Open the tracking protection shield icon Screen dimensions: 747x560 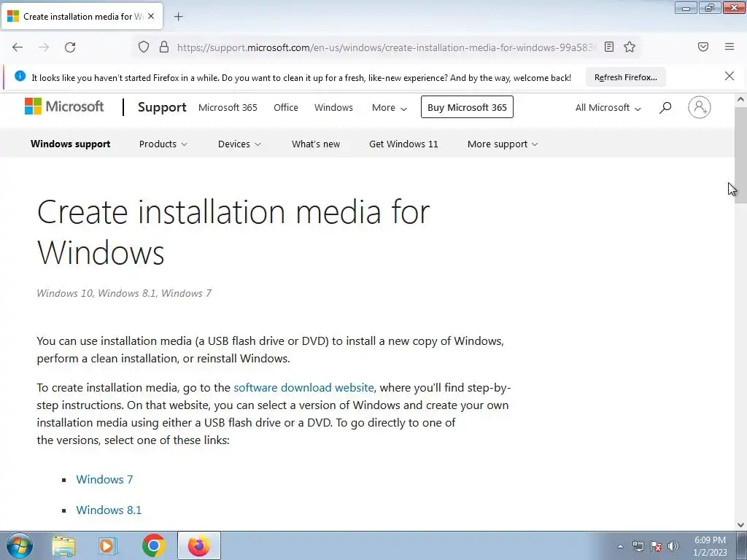[144, 47]
